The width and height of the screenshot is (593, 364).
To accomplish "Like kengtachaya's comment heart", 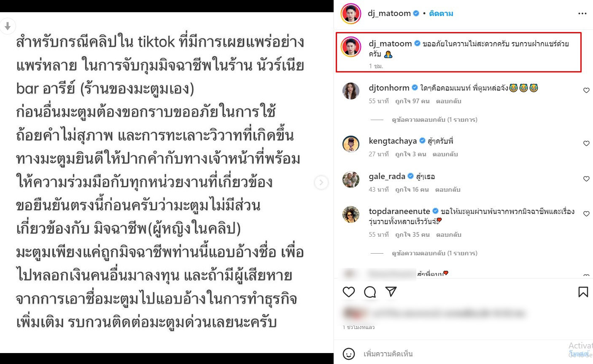I will click(586, 144).
